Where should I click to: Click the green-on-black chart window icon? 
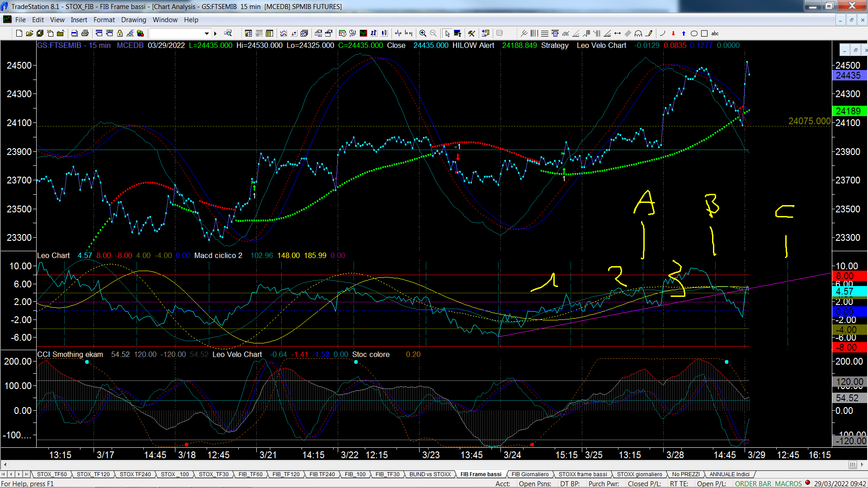[x=363, y=33]
